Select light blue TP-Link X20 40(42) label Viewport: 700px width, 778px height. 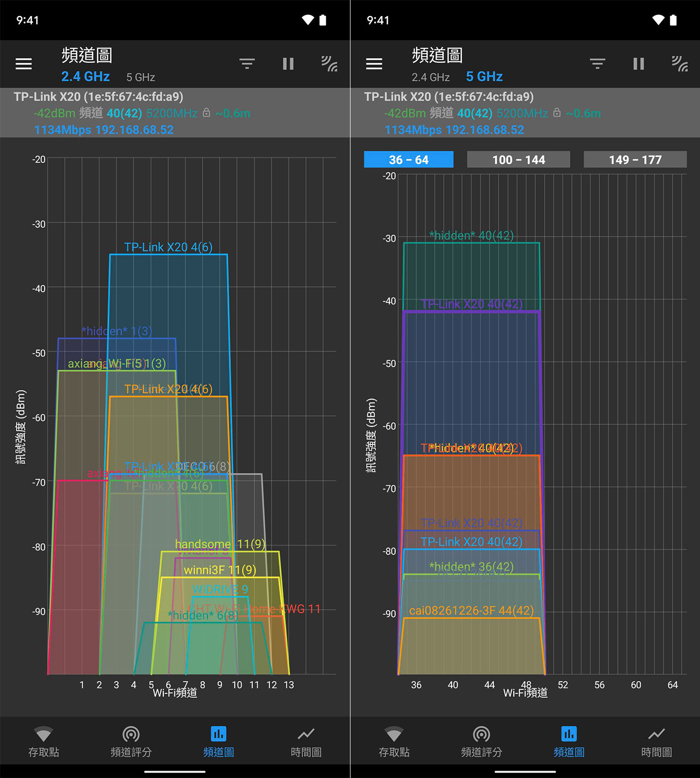(472, 542)
